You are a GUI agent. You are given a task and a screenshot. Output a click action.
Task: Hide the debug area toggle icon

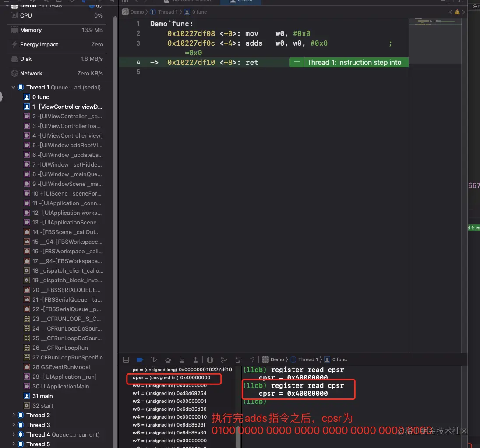[x=126, y=359]
